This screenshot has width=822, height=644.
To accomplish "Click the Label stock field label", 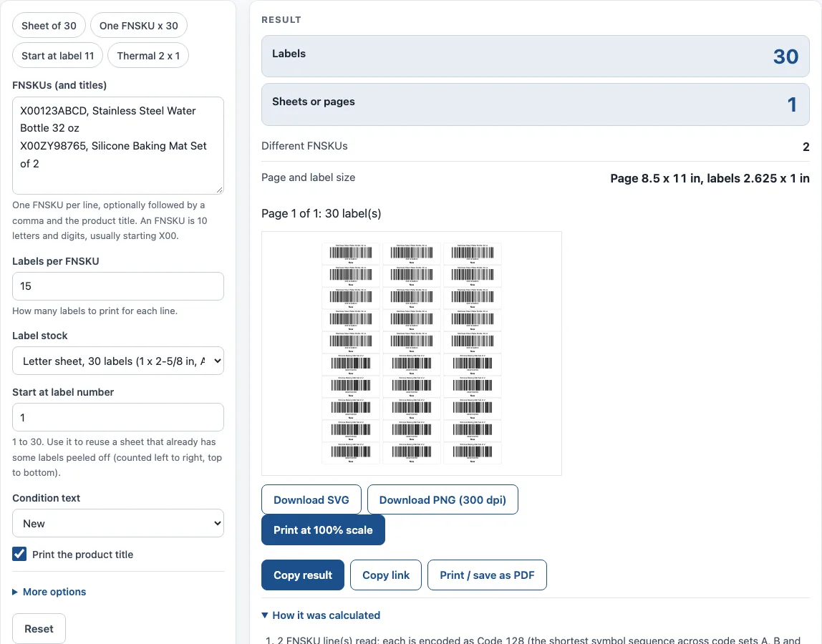I will (x=40, y=336).
